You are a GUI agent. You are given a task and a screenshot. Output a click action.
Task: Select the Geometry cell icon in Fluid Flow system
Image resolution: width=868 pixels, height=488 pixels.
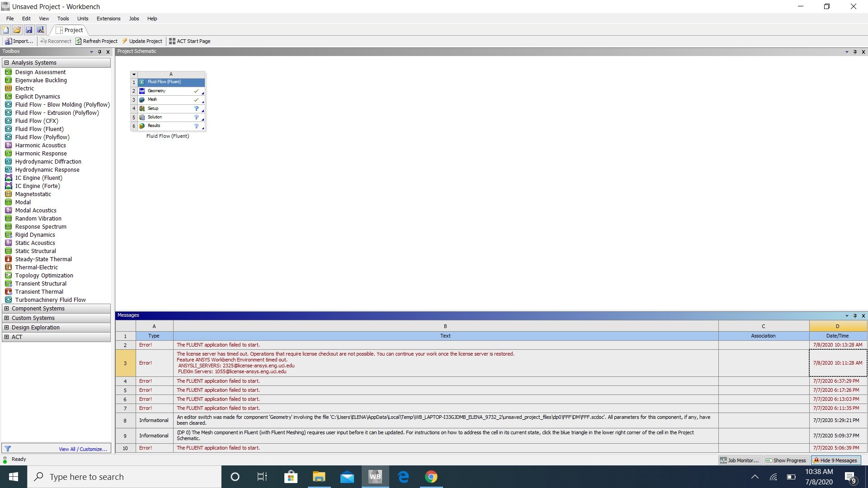pos(142,91)
